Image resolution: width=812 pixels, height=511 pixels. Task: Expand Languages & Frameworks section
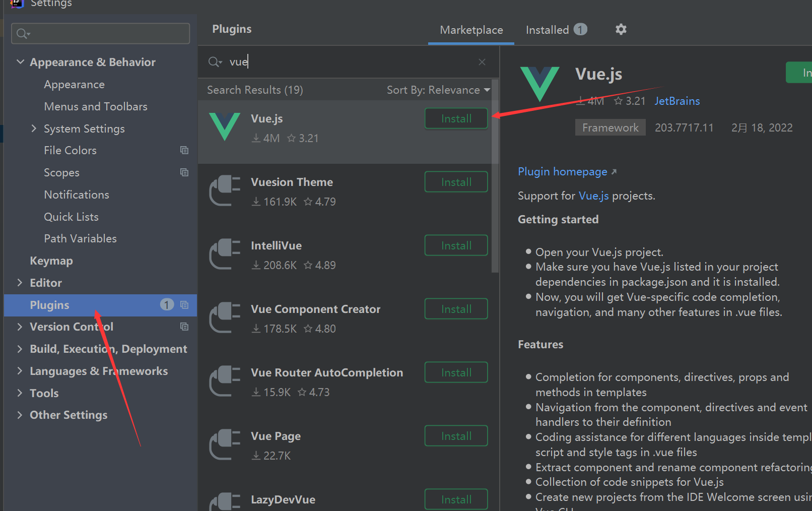click(20, 371)
